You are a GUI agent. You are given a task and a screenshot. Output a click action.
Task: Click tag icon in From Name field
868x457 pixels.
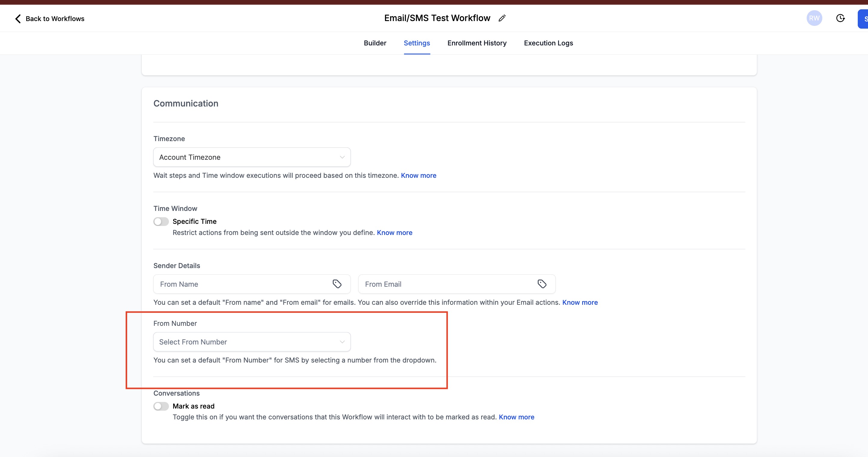(337, 284)
